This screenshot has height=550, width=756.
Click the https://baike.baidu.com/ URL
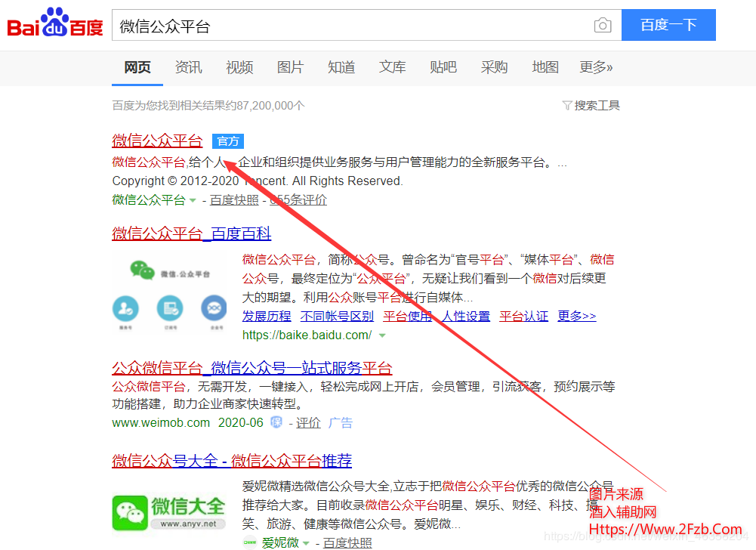point(307,335)
